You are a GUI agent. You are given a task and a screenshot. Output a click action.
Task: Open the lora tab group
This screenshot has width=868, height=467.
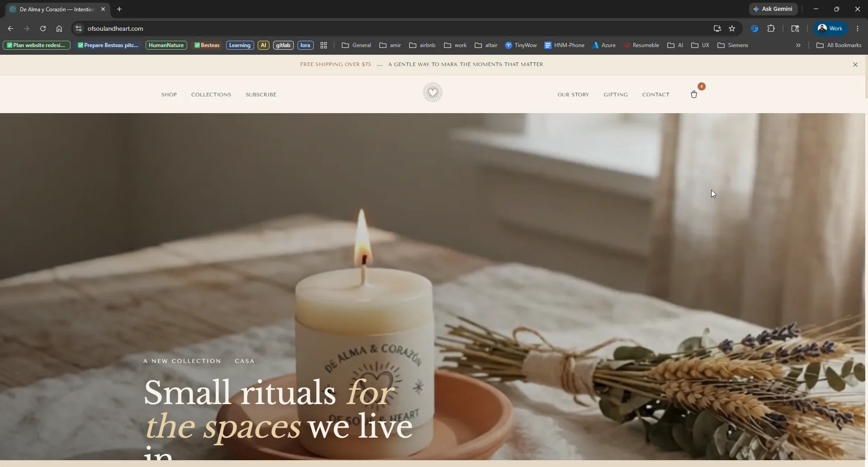pos(306,45)
